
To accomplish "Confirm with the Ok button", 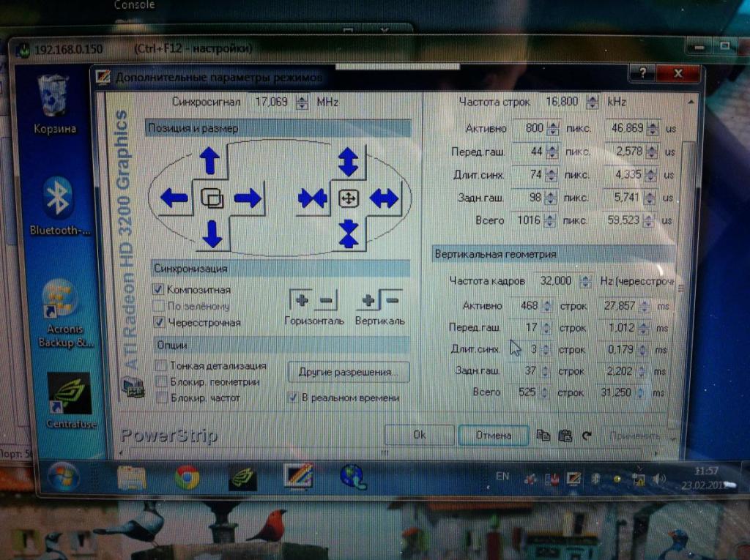I will click(419, 435).
